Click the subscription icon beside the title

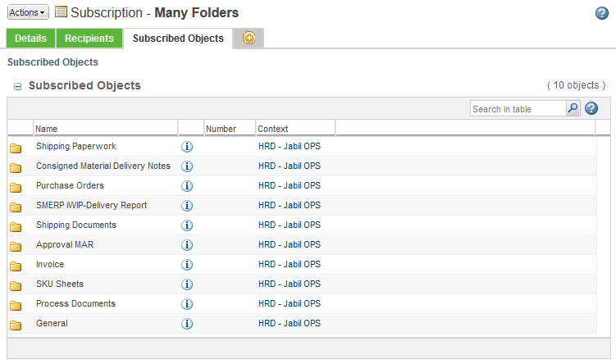pos(61,11)
